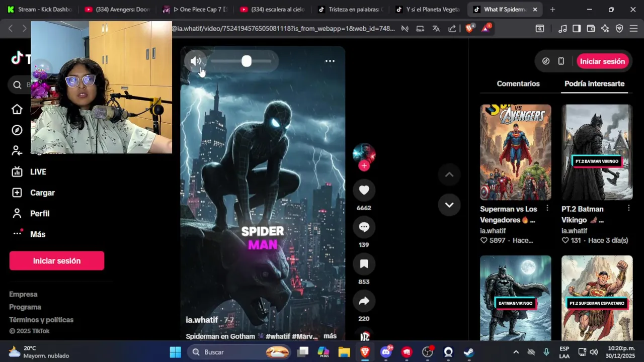Click the sidebar Iniciar sesión button
This screenshot has width=644, height=362.
click(57, 261)
